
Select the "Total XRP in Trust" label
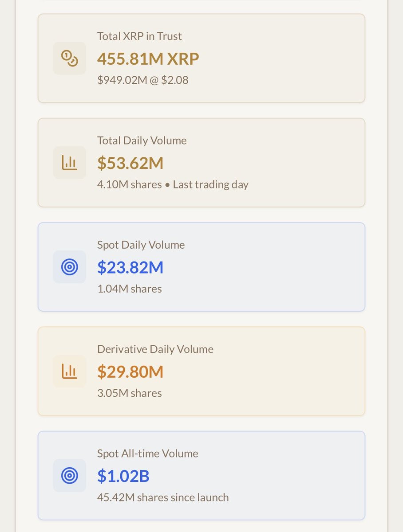tap(139, 36)
